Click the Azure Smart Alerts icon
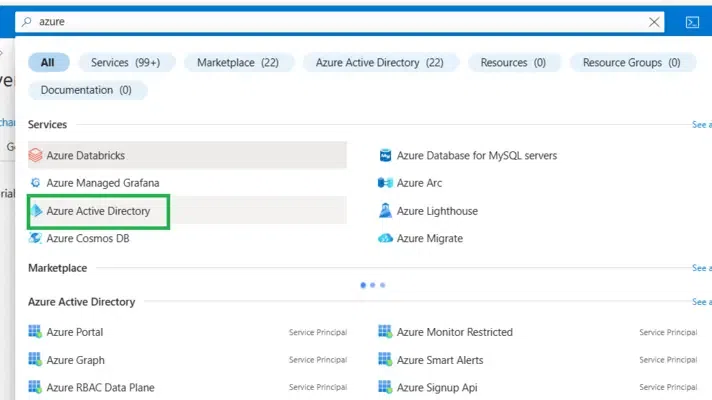Image resolution: width=712 pixels, height=400 pixels. tap(385, 360)
